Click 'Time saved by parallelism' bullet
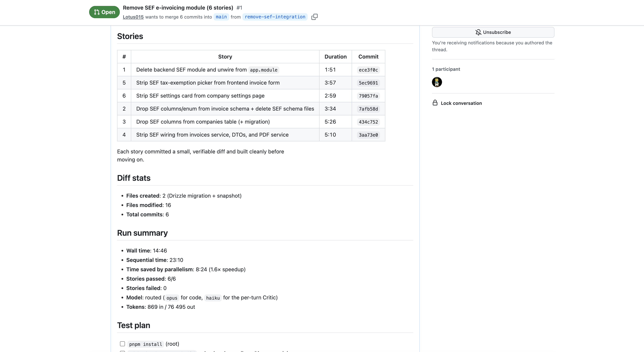The height and width of the screenshot is (352, 644). coord(186,270)
